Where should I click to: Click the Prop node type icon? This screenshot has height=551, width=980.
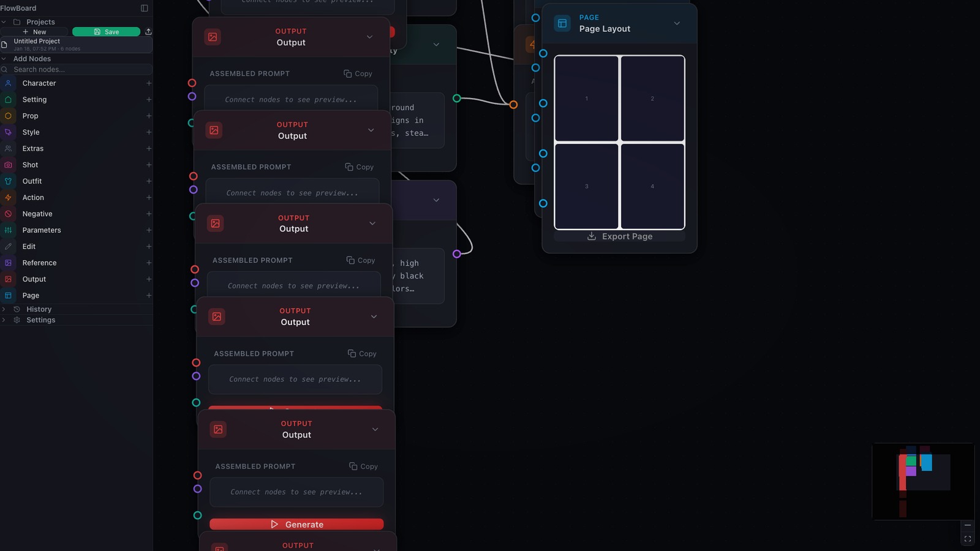[8, 116]
